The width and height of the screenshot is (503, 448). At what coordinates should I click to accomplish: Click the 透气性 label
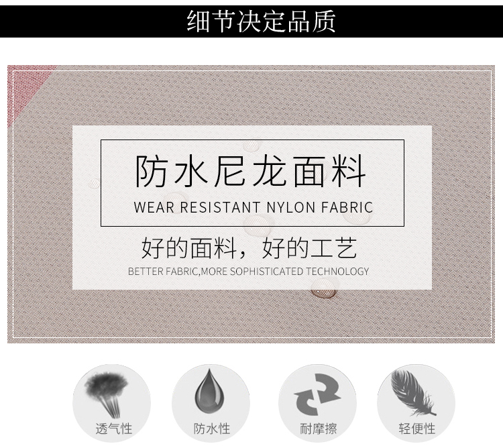tap(114, 429)
